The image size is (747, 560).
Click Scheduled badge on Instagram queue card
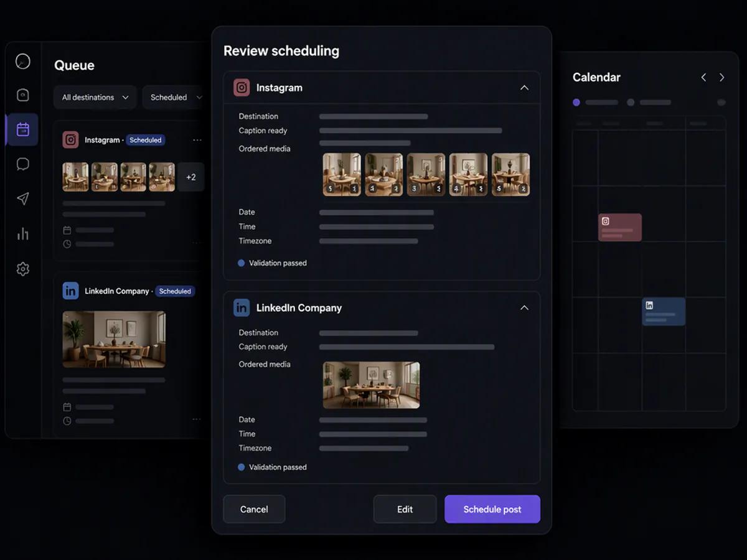pyautogui.click(x=146, y=140)
